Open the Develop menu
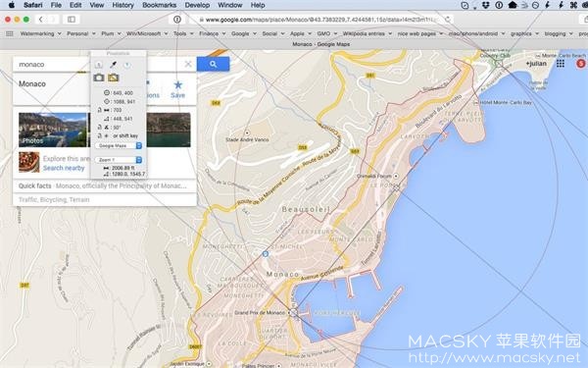Viewport: 588px width, 368px height. (x=197, y=5)
